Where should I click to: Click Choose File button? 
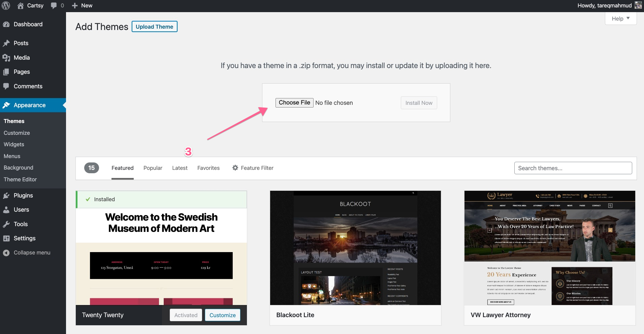(294, 103)
